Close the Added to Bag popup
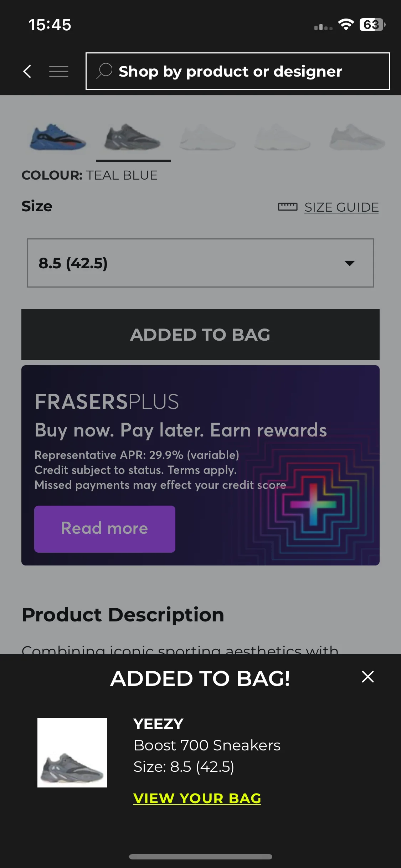Viewport: 401px width, 868px height. coord(367,677)
